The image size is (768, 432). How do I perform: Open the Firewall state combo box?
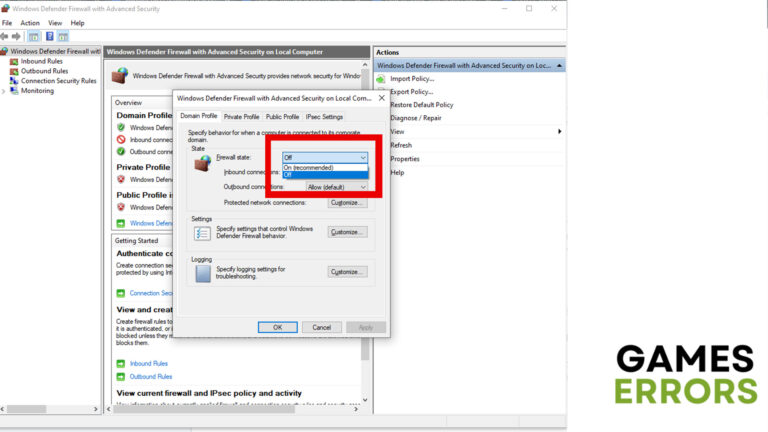pyautogui.click(x=325, y=157)
